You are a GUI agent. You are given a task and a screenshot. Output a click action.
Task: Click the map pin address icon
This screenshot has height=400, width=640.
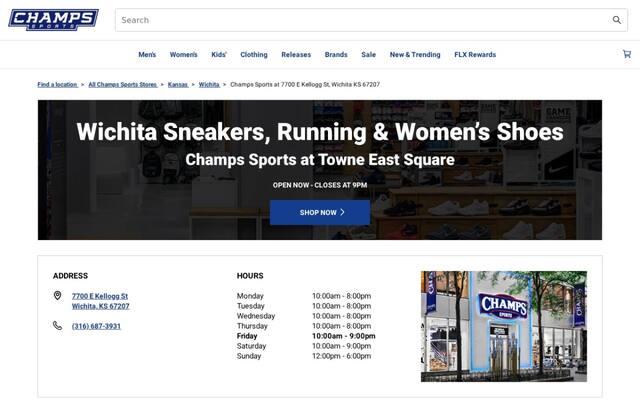(58, 296)
